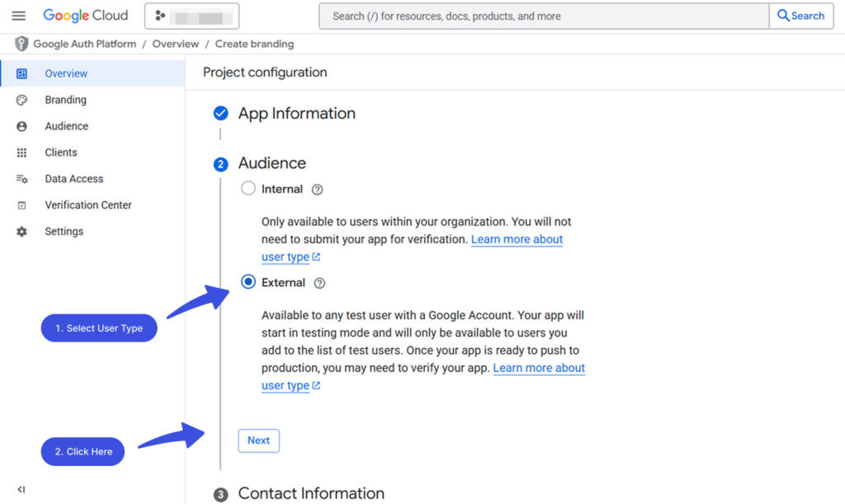Select the Internal user type radio button
The image size is (845, 504).
pyautogui.click(x=248, y=188)
